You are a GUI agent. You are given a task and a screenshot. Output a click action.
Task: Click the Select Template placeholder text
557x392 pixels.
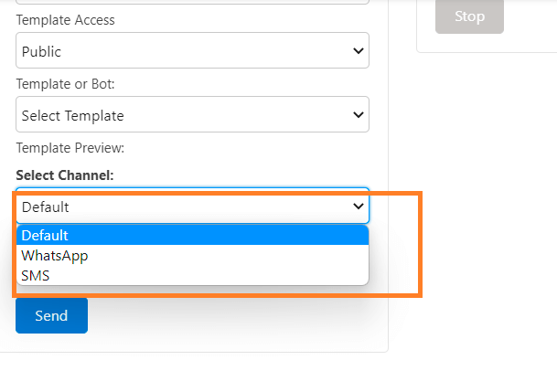point(73,116)
